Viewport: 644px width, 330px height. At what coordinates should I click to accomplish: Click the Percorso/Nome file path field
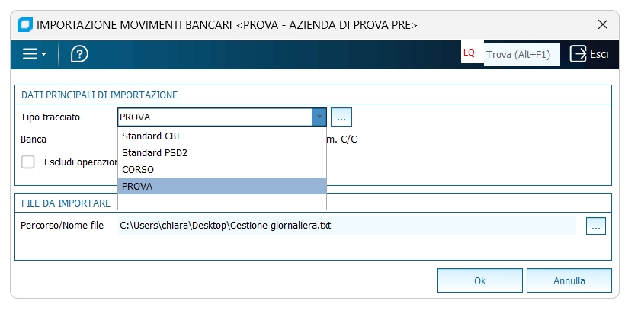(347, 226)
